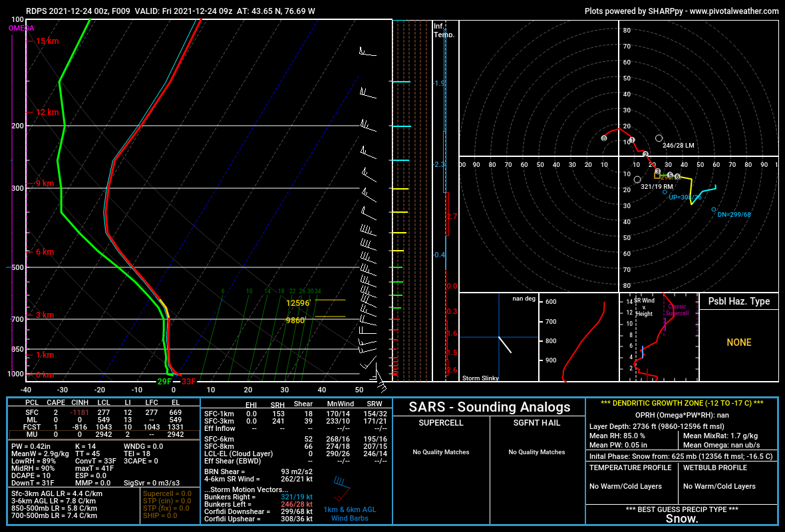Viewport: 785px width, 532px height.
Task: Click the 246/28 LM hodograph label
Action: coord(679,146)
